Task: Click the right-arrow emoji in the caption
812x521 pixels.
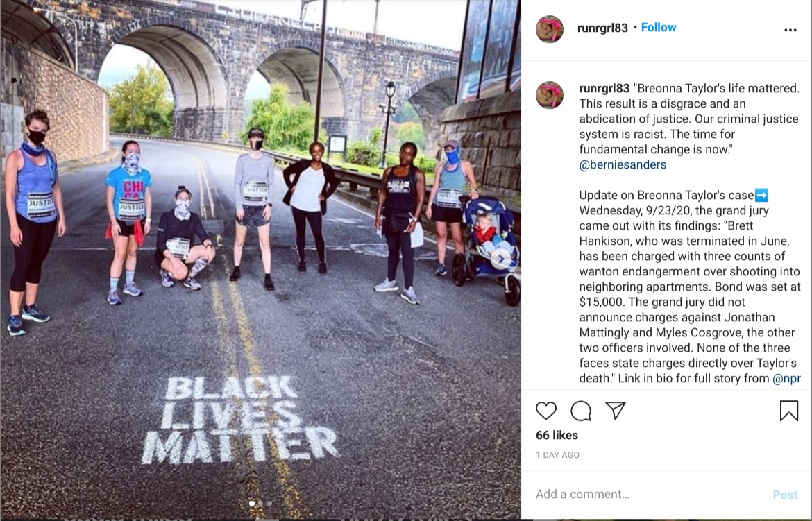Action: pos(761,195)
